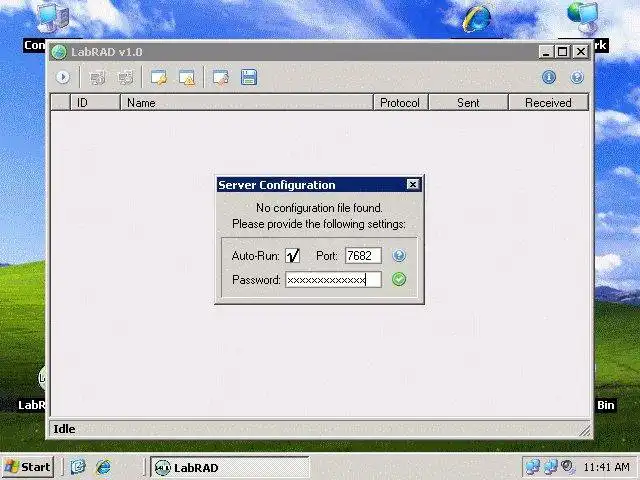The width and height of the screenshot is (640, 480).
Task: Click the Protocol column header
Action: coord(401,102)
